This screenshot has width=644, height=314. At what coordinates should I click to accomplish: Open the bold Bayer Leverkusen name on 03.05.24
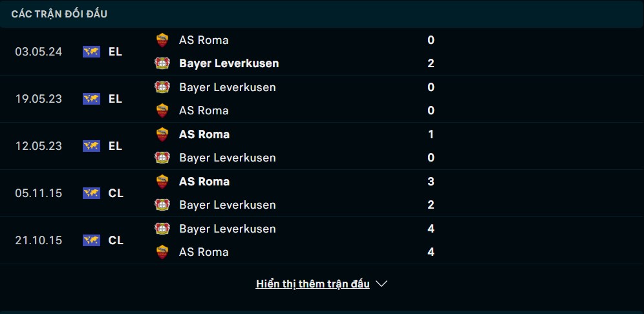pyautogui.click(x=229, y=63)
